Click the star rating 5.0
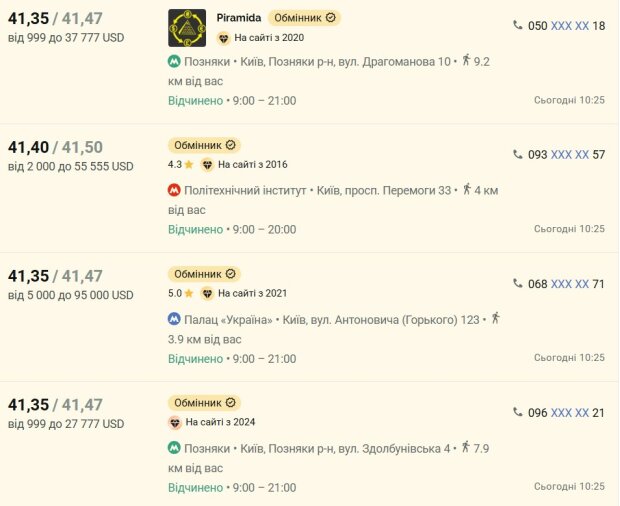This screenshot has height=506, width=620. click(180, 293)
